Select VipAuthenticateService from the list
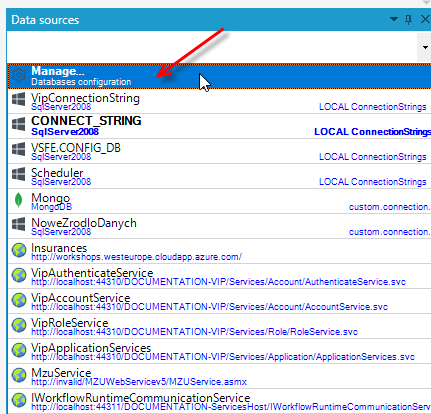Viewport: 431px width, 414px height. [219, 276]
